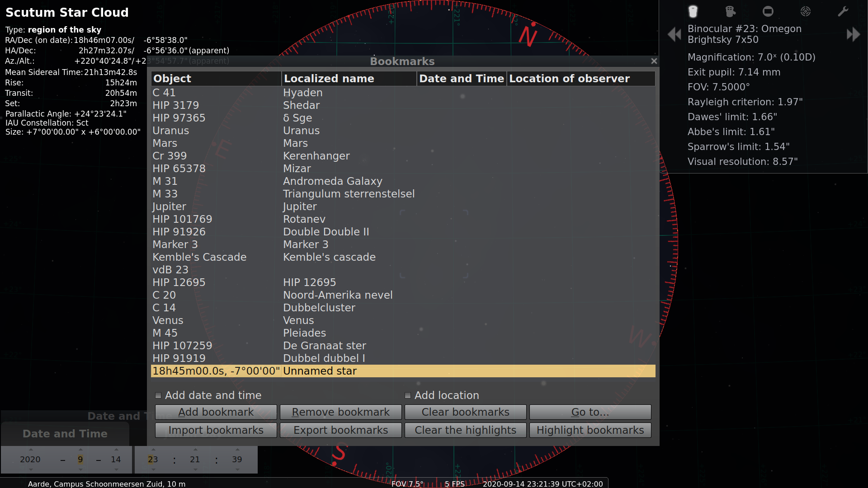Select the M 45 Pleiades bookmark
This screenshot has width=868, height=488.
403,333
